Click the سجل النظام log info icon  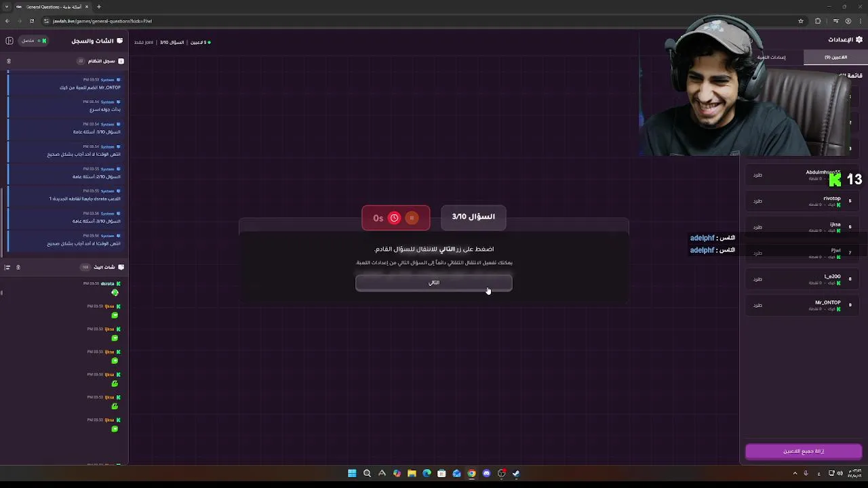(121, 61)
